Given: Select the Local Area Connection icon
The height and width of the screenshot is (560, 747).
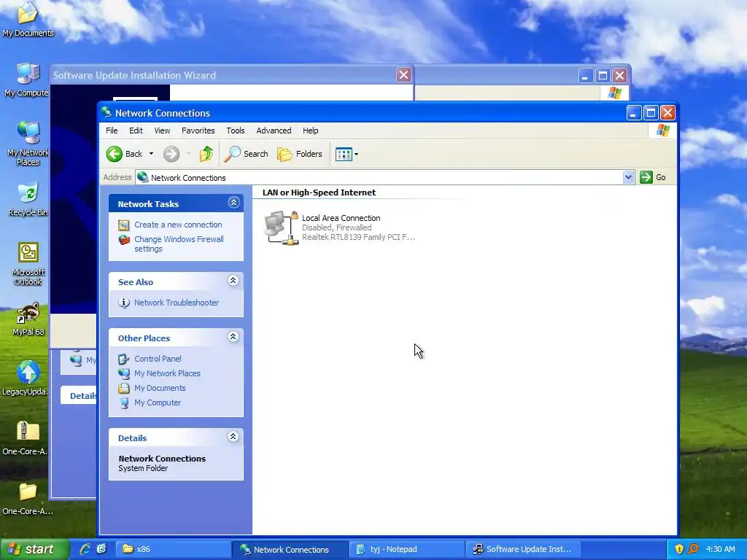Looking at the screenshot, I should coord(281,227).
